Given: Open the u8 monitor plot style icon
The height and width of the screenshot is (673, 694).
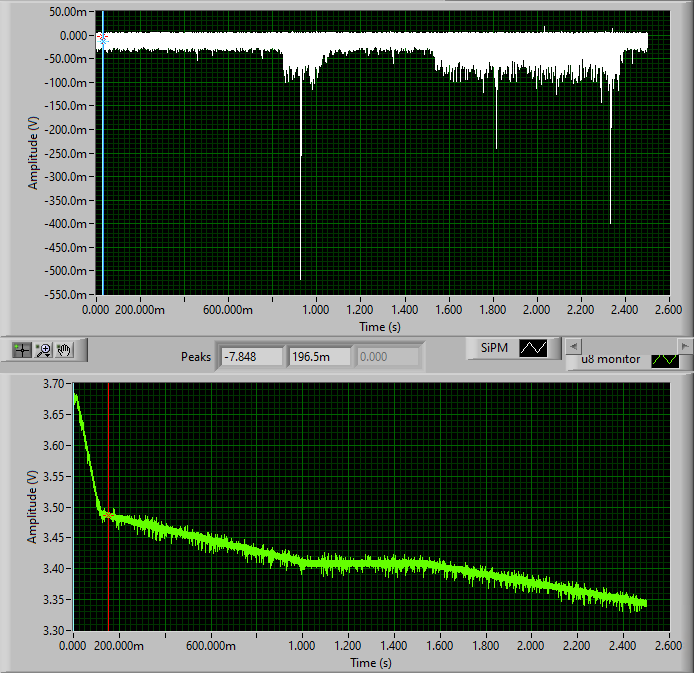Looking at the screenshot, I should point(665,360).
